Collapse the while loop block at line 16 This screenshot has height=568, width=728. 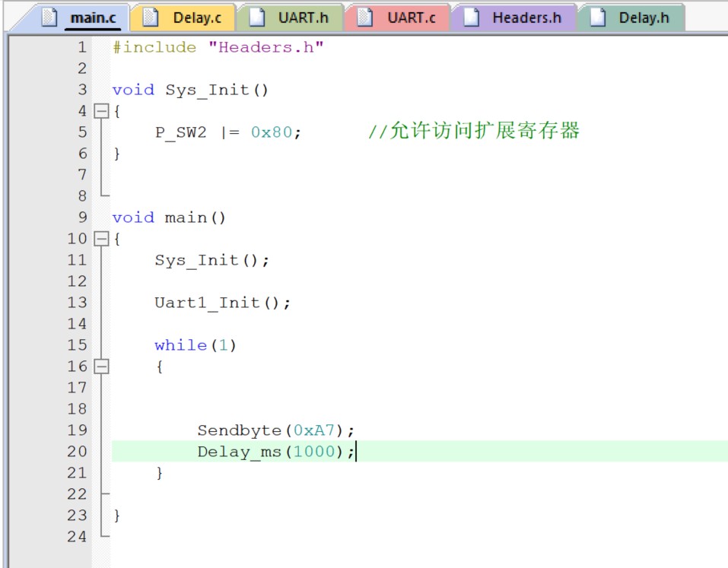pyautogui.click(x=100, y=367)
